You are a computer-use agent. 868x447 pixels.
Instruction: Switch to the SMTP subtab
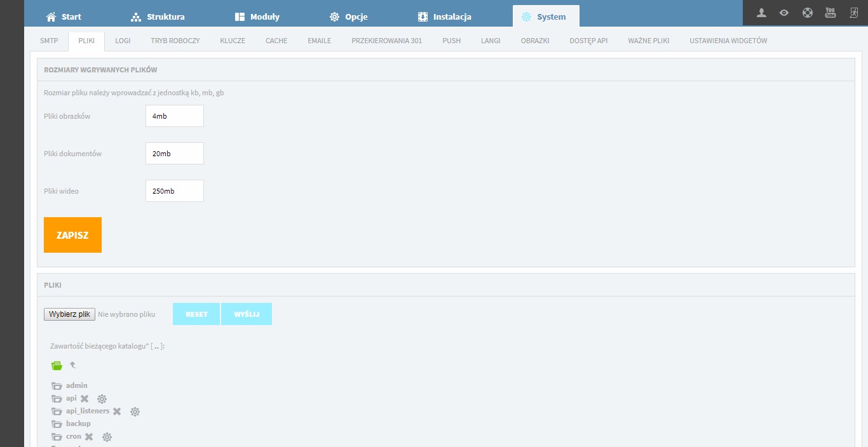click(49, 41)
